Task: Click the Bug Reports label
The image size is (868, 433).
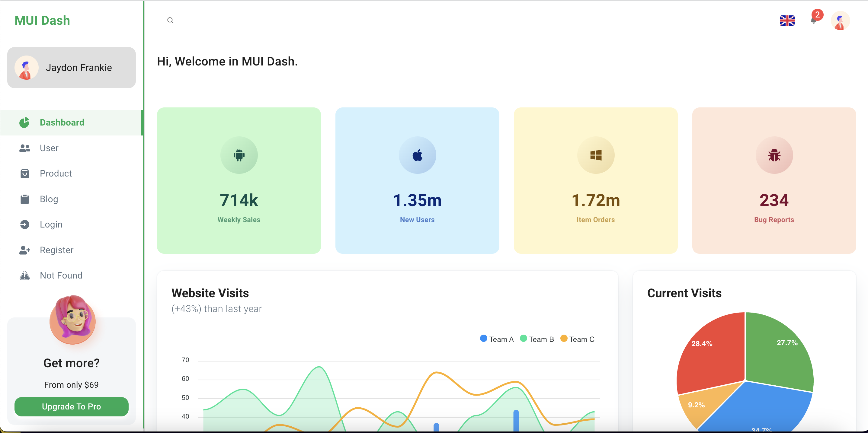Action: pos(774,220)
